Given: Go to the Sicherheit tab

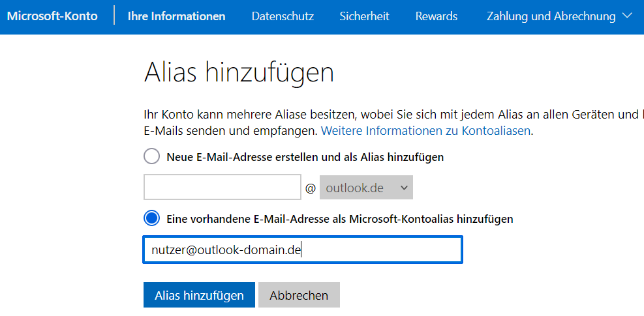Looking at the screenshot, I should click(364, 16).
